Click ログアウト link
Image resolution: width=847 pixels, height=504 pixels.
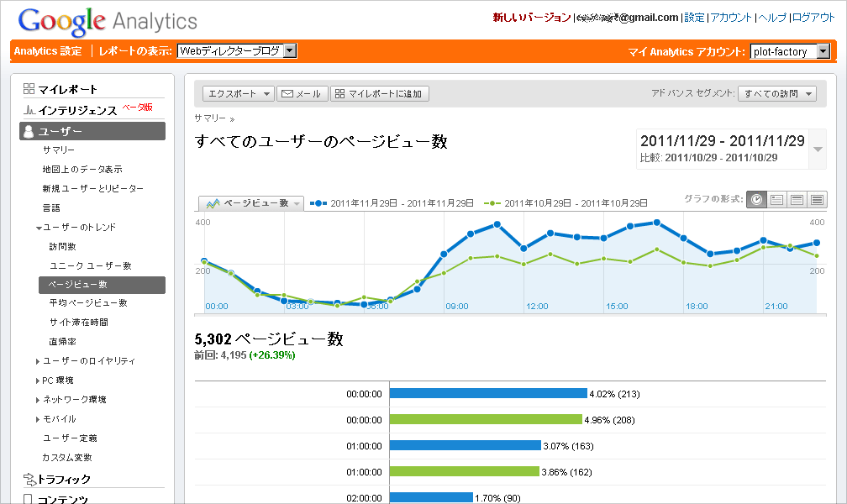813,18
